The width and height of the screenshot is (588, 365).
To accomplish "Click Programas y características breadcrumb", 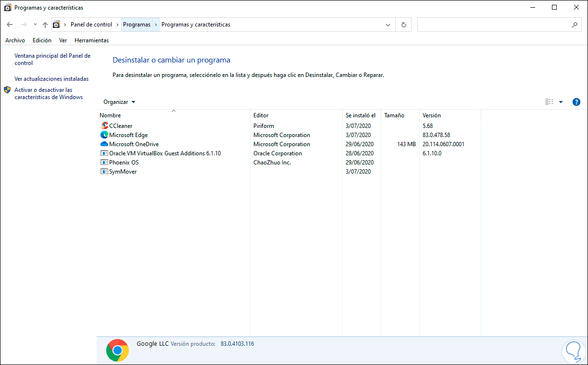I will click(x=196, y=25).
